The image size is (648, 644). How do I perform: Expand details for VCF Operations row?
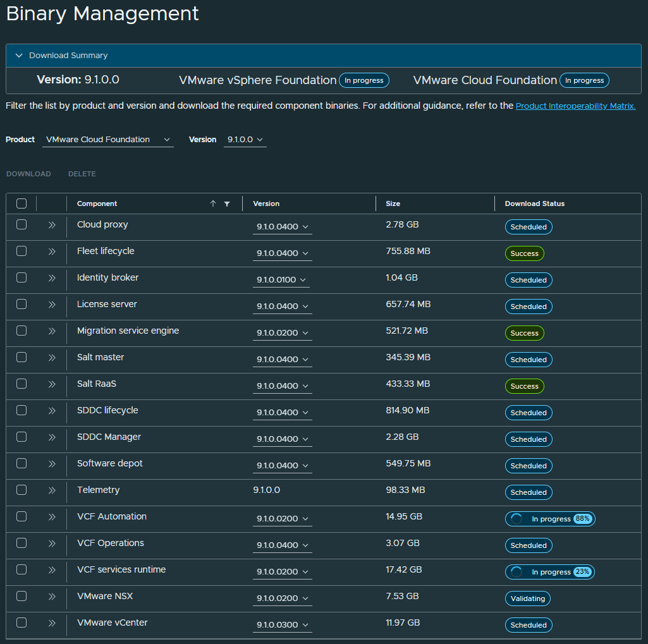52,544
